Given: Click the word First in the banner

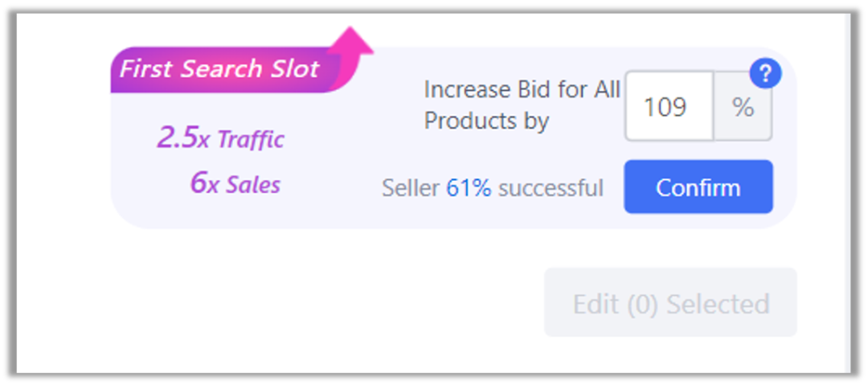Looking at the screenshot, I should [x=146, y=69].
